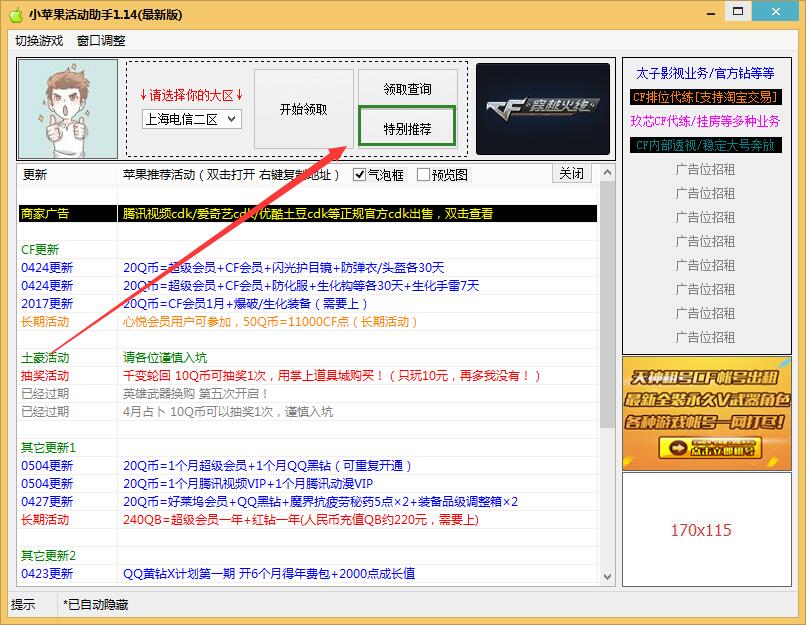
Task: Click the scrollbar down arrow
Action: coord(607,576)
